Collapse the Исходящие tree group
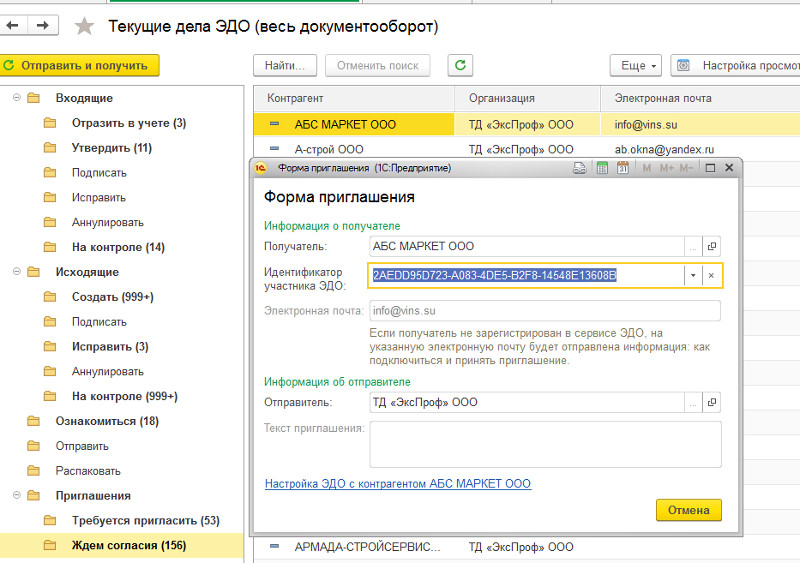The height and width of the screenshot is (563, 800). (x=16, y=272)
